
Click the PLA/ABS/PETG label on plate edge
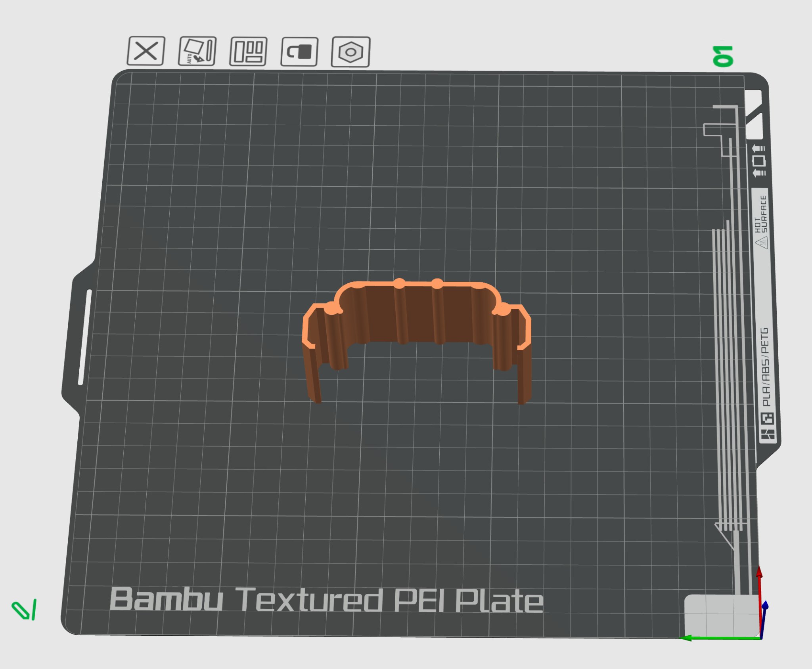(x=765, y=366)
